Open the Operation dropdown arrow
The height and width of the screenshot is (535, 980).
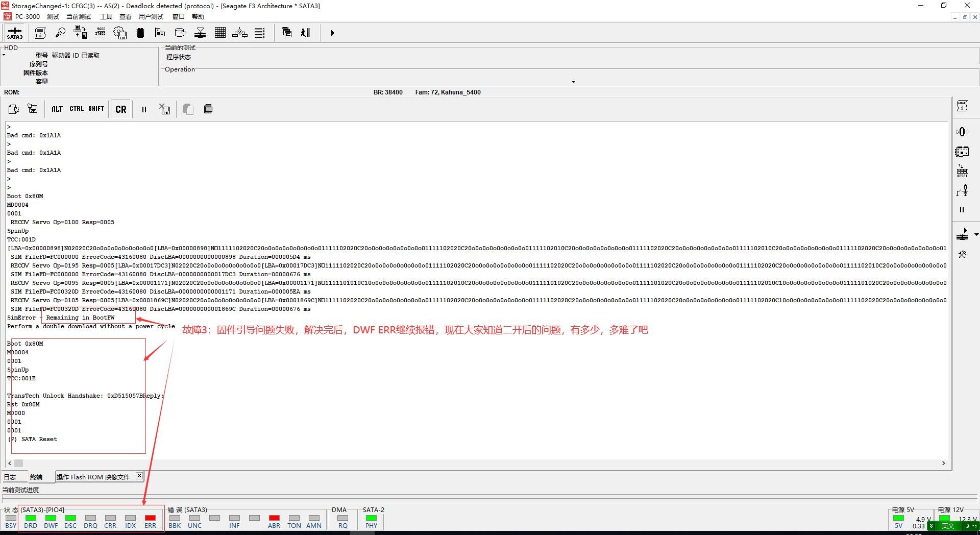(573, 82)
